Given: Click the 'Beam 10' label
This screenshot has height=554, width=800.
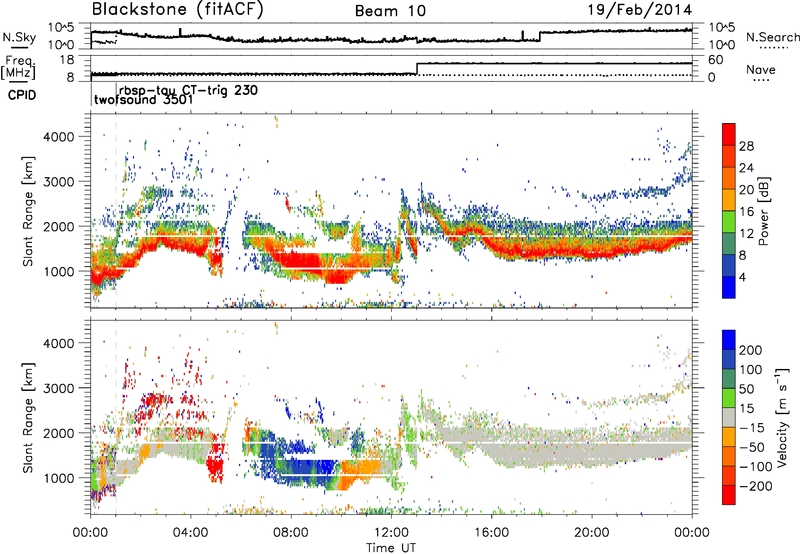Looking at the screenshot, I should click(390, 11).
